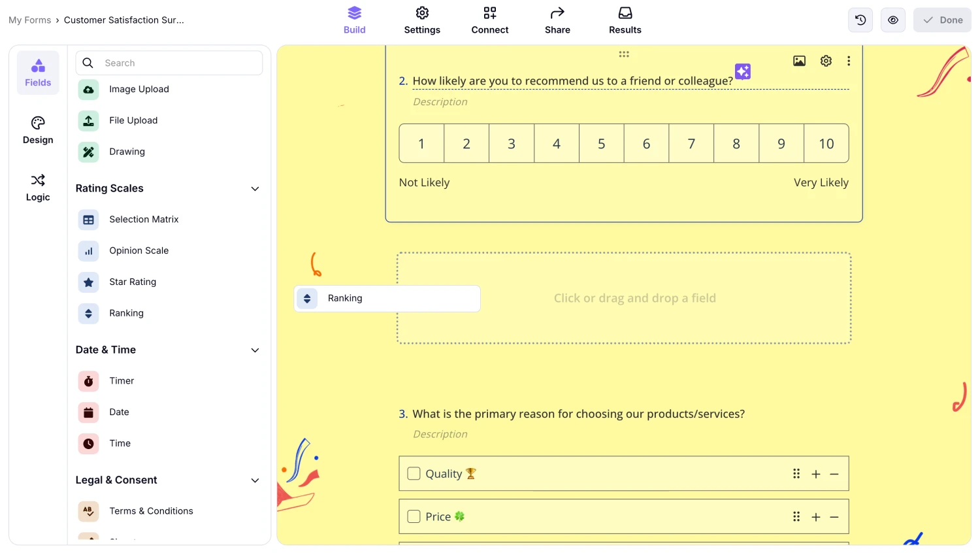980x553 pixels.
Task: Select the Opinion Scale field type
Action: tap(139, 250)
